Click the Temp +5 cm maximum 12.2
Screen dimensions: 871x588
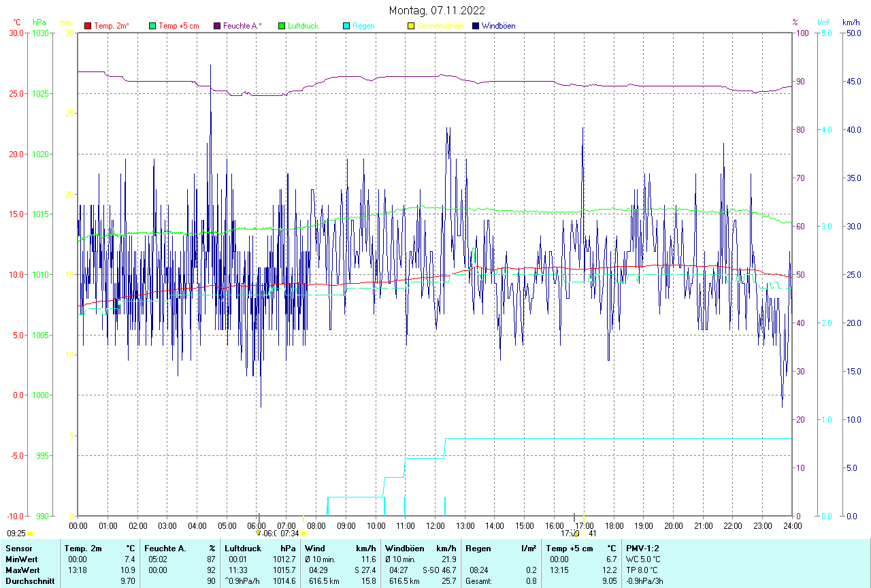[609, 570]
